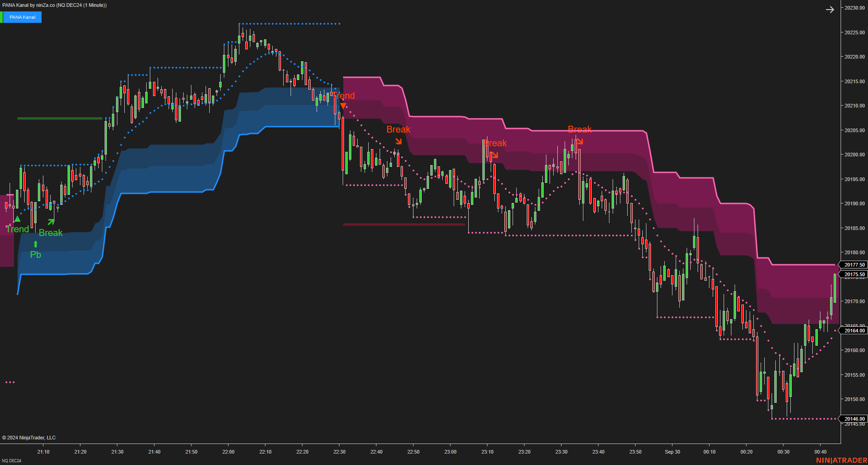The image size is (868, 465).
Task: Select the orange Break arrow near 23:10
Action: pos(495,155)
